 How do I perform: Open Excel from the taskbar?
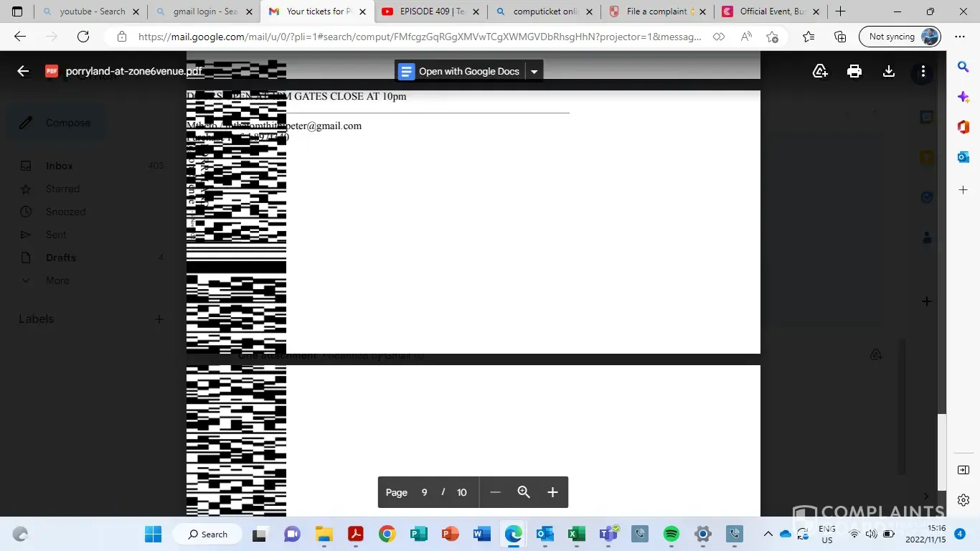(x=576, y=534)
